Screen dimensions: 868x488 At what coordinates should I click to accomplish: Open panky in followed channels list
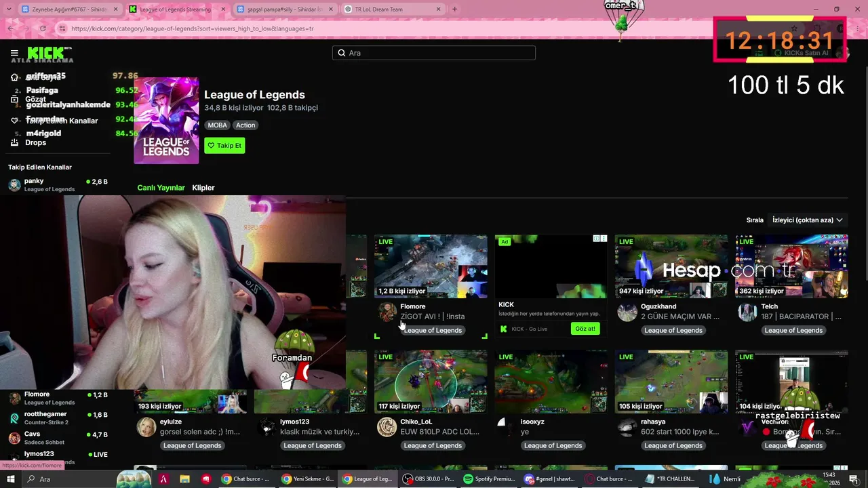point(58,185)
